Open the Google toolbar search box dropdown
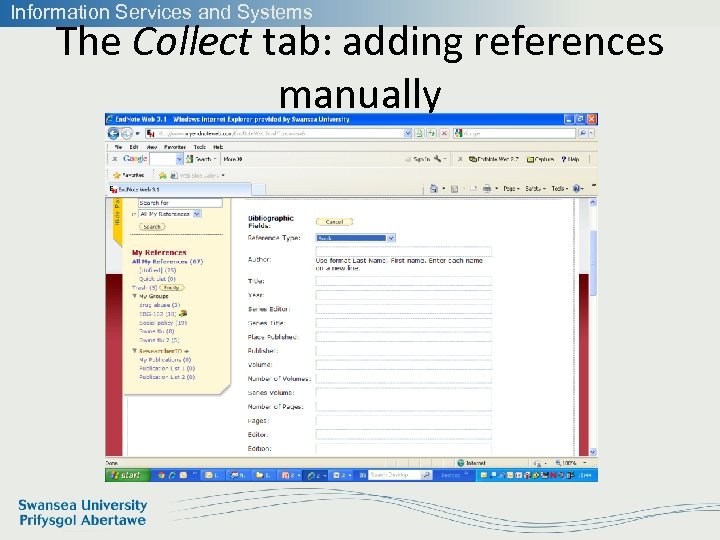The width and height of the screenshot is (720, 540). (179, 159)
